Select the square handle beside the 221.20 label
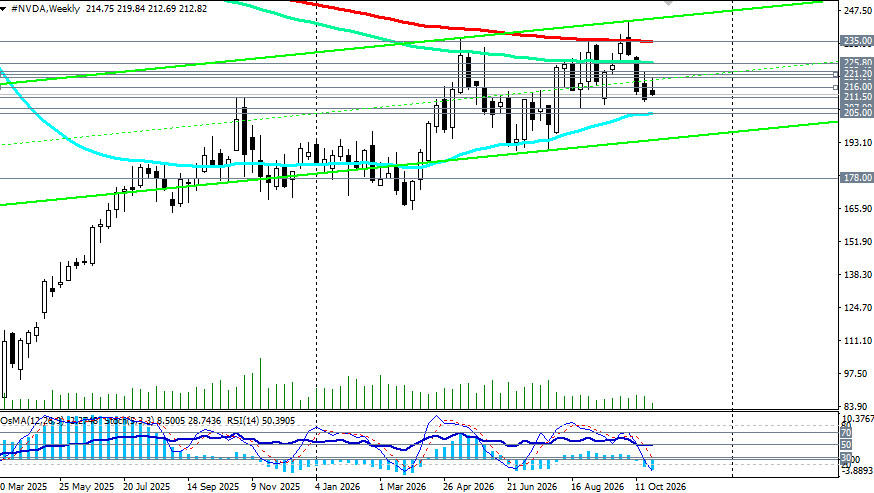This screenshot has width=874, height=493. tap(836, 74)
